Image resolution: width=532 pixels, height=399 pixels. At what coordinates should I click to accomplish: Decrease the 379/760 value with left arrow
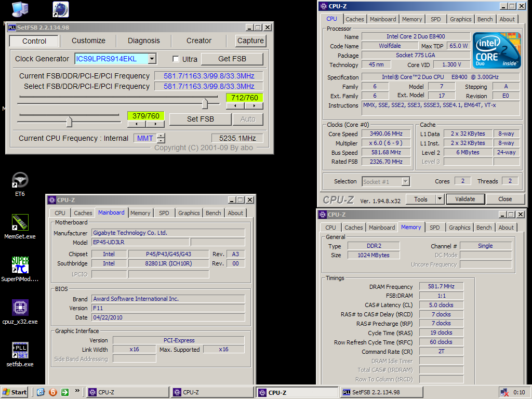(x=137, y=124)
